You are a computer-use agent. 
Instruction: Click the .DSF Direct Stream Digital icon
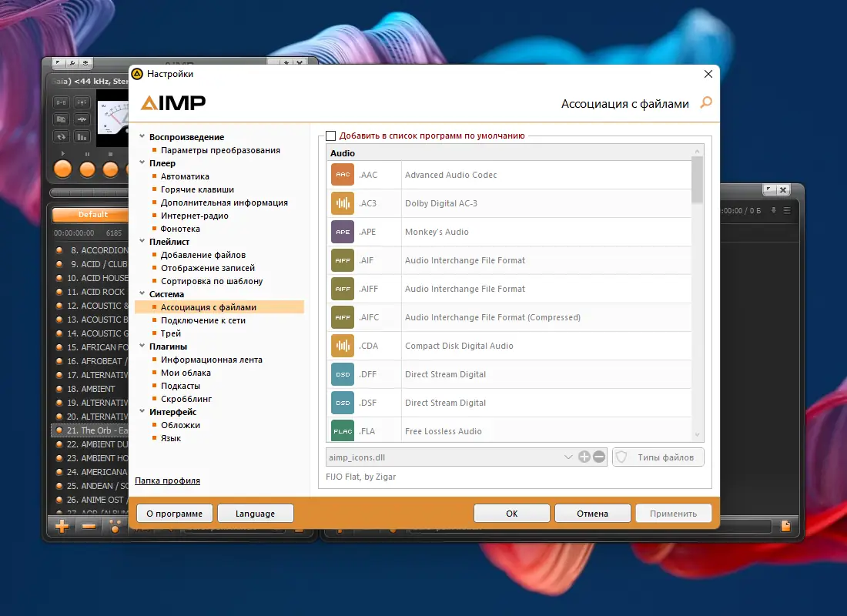point(342,402)
